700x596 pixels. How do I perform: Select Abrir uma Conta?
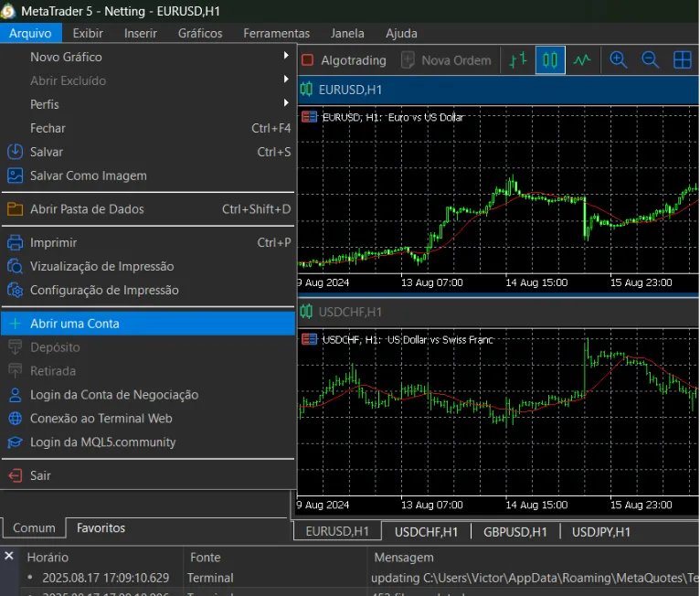(x=148, y=324)
